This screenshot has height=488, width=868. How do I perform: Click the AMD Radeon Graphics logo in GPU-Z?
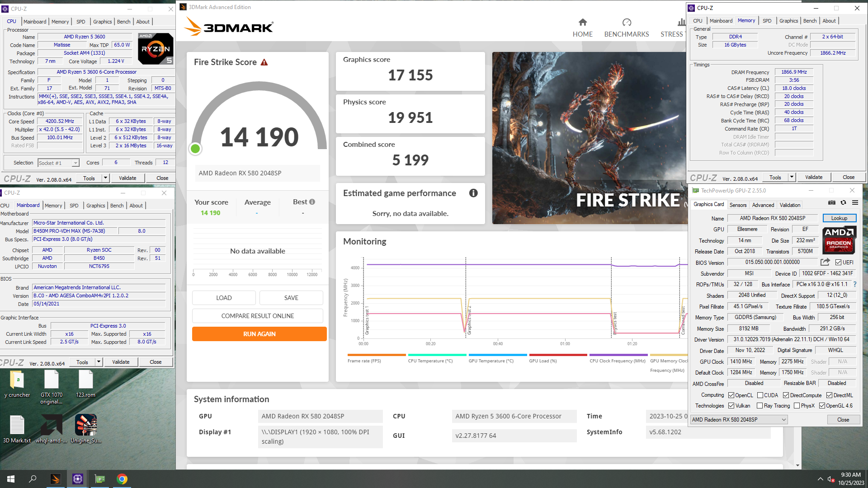coord(839,240)
